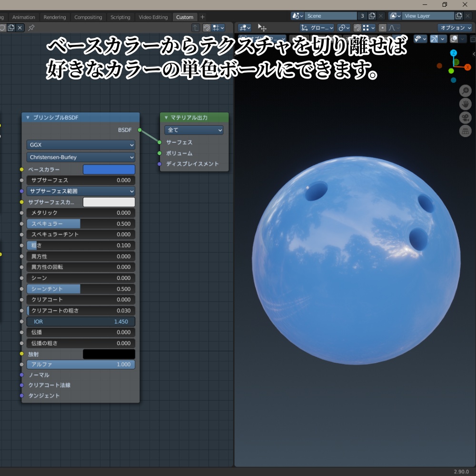Click the blue ベースカラー color swatch

pos(109,169)
